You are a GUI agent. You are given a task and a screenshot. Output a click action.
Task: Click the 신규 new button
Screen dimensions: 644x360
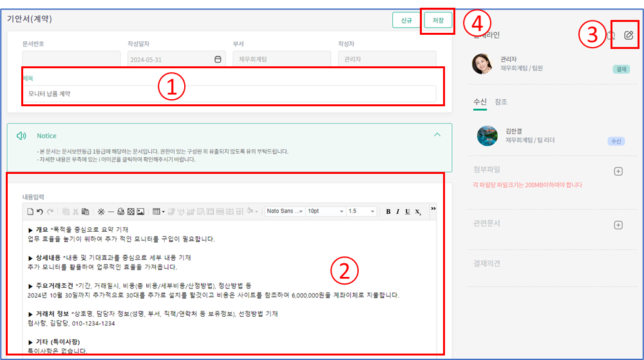pos(406,21)
